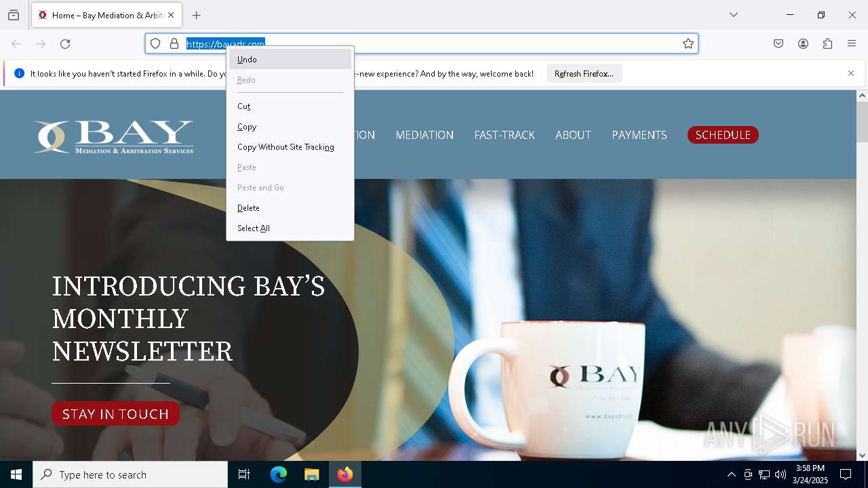The width and height of the screenshot is (868, 488).
Task: Open the network status tray icon
Action: [x=764, y=474]
